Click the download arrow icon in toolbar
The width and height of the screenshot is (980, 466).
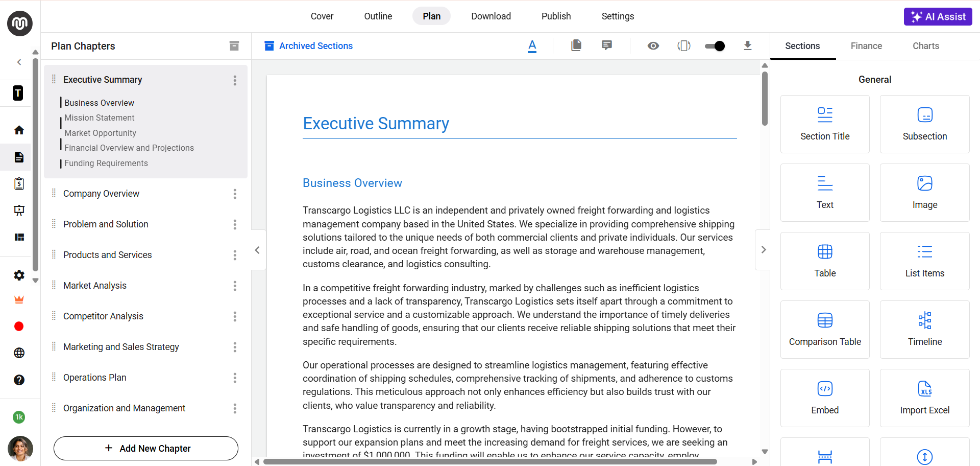point(748,46)
